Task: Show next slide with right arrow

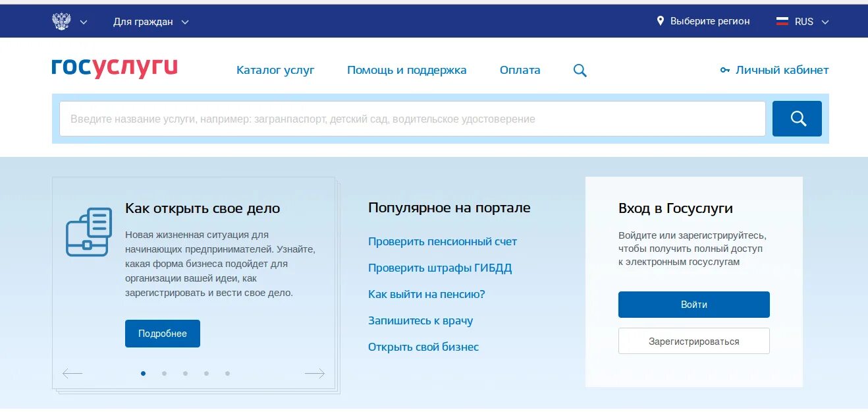Action: click(x=315, y=373)
